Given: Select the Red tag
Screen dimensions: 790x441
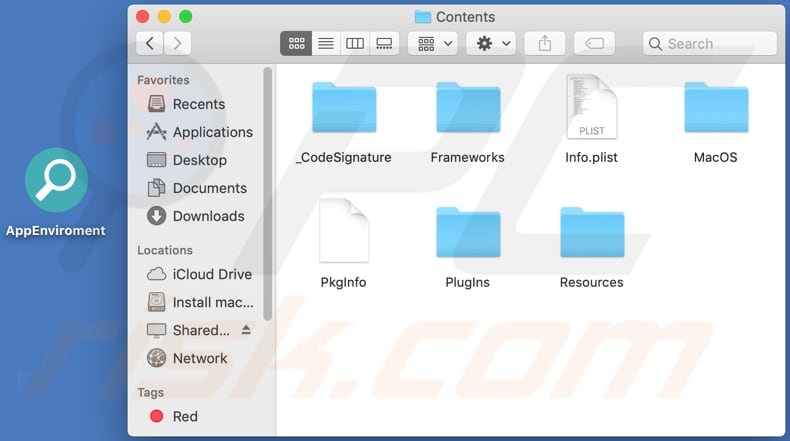Looking at the screenshot, I should coord(174,416).
